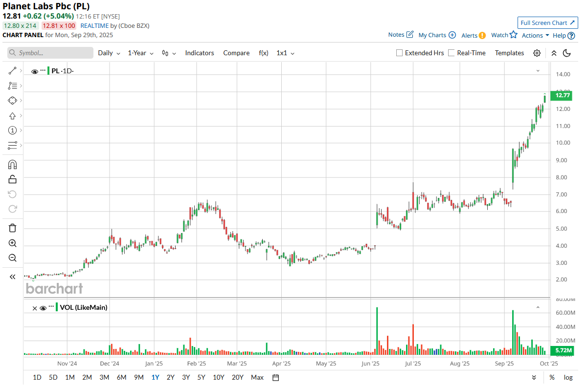Open the Indicators menu
The height and width of the screenshot is (387, 588).
pyautogui.click(x=200, y=53)
